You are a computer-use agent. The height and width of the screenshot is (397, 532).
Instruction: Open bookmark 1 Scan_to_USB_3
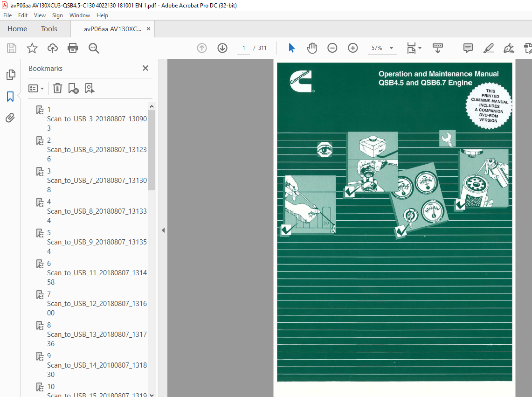[97, 119]
